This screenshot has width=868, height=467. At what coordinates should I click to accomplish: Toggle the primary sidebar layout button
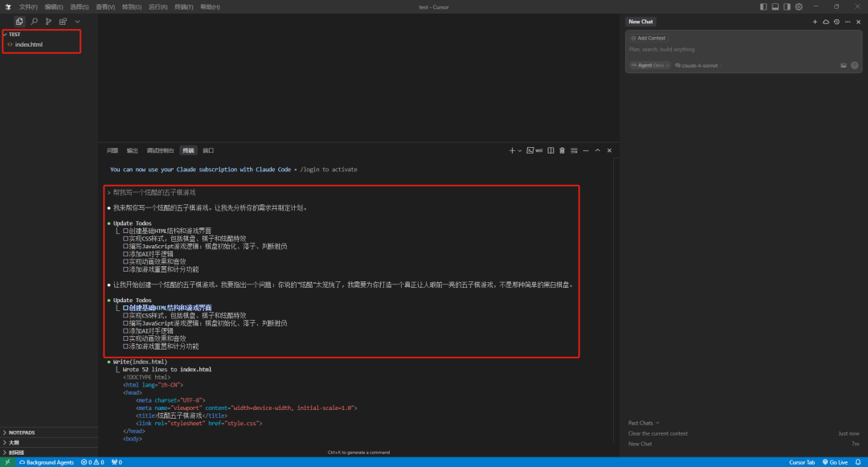coord(764,6)
